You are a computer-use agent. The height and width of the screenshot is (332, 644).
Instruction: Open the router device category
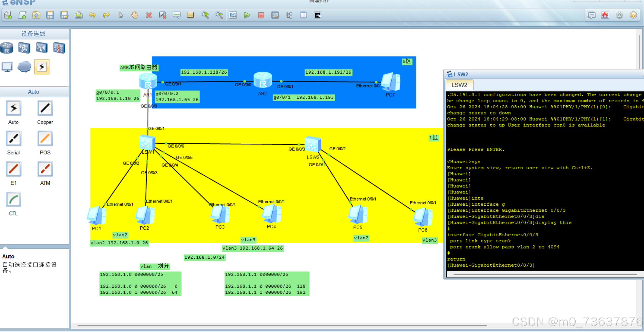[x=7, y=48]
